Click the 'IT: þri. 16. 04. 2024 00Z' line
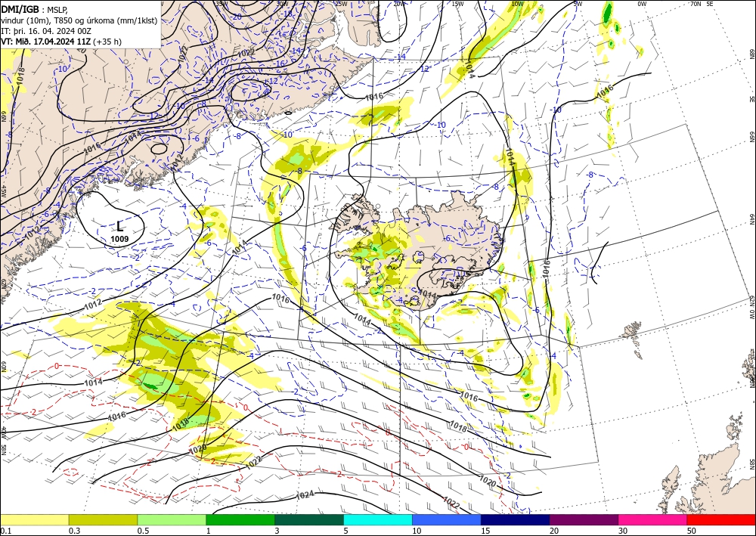The width and height of the screenshot is (756, 536). [46, 31]
